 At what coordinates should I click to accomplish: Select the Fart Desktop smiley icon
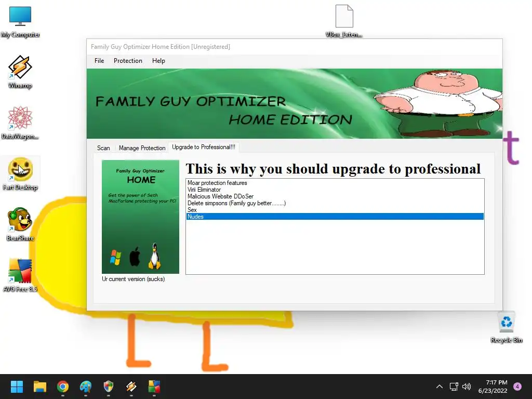point(20,174)
